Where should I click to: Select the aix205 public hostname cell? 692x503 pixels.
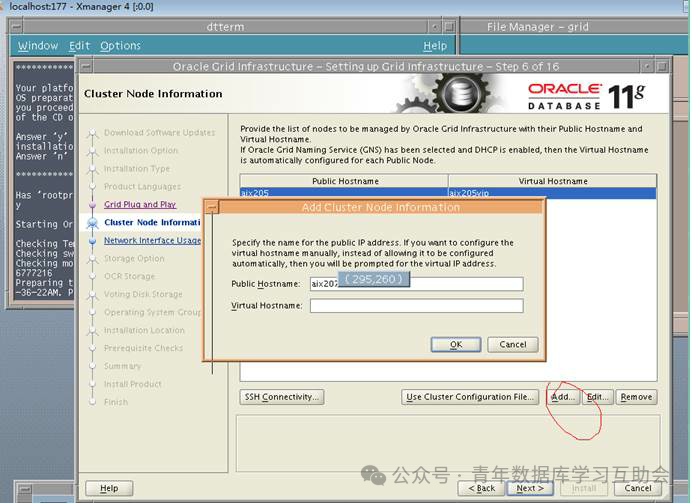[344, 193]
